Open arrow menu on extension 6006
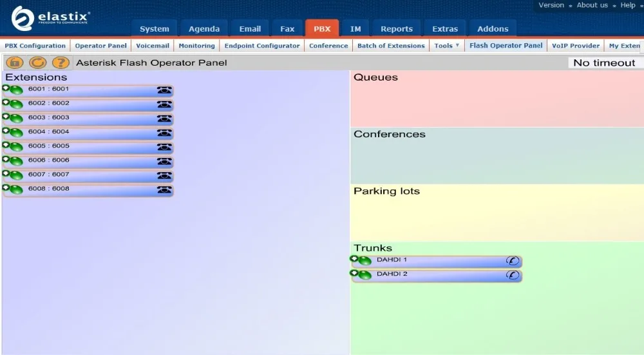The width and height of the screenshot is (644, 355). point(6,159)
